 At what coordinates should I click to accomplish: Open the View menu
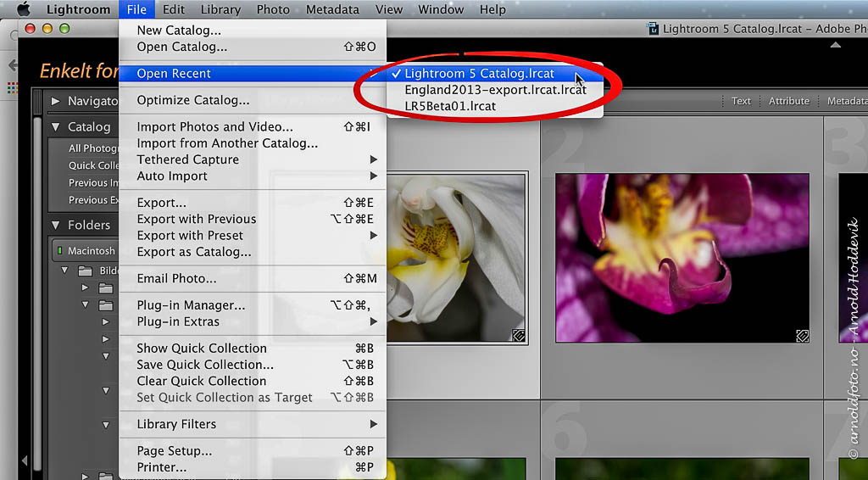click(388, 9)
